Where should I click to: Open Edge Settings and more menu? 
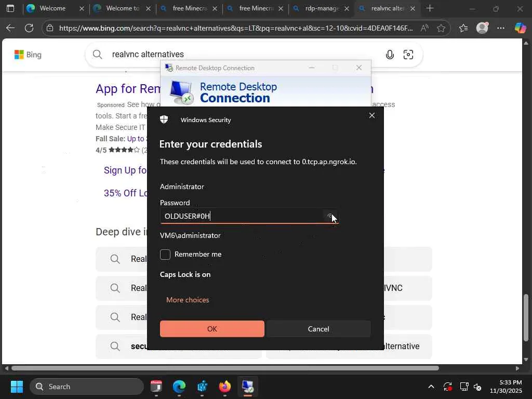click(501, 28)
